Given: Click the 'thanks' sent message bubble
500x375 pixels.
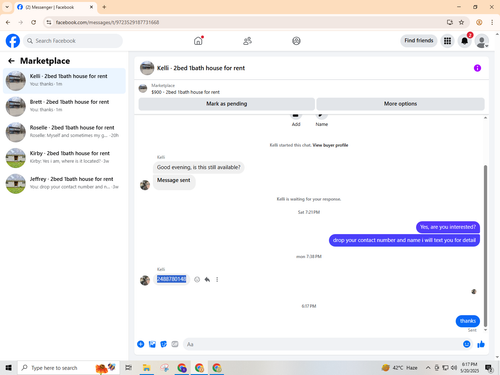Looking at the screenshot, I should (x=468, y=321).
